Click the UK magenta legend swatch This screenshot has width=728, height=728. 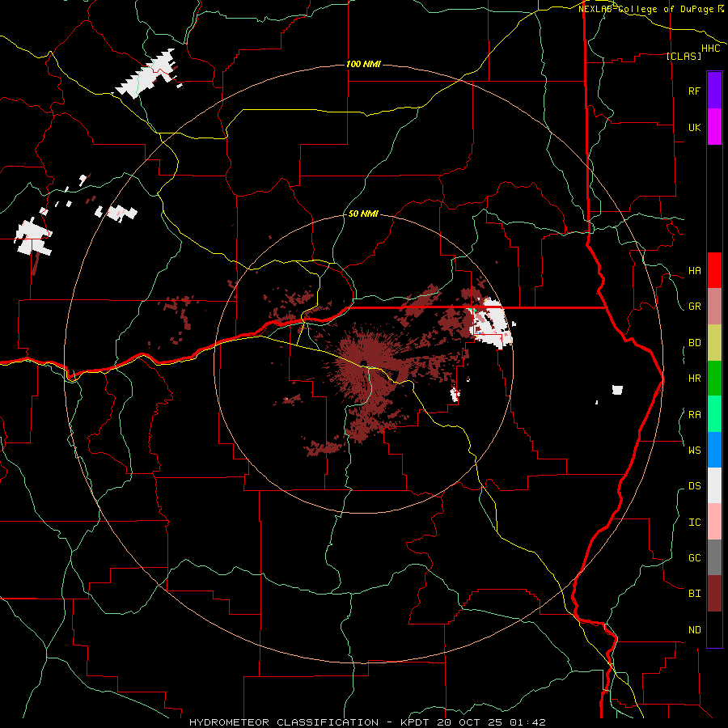(x=714, y=127)
